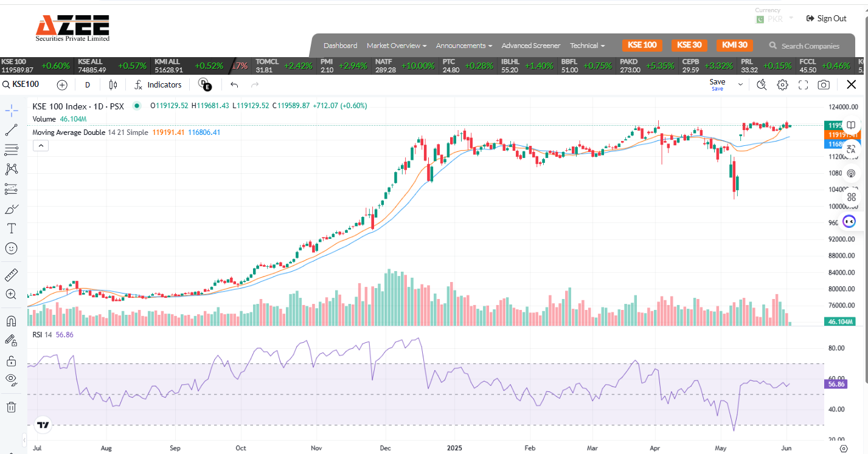The height and width of the screenshot is (454, 868).
Task: Click the compare or add symbol plus icon
Action: tap(62, 85)
